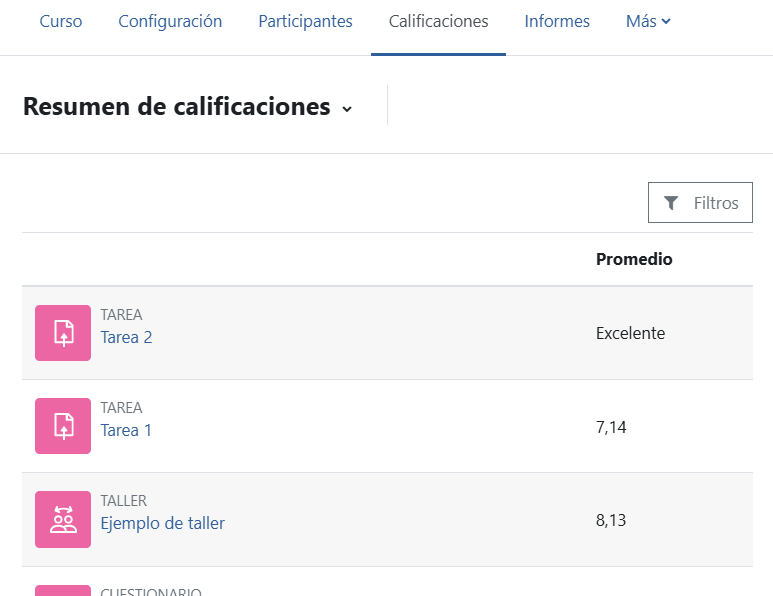Open the Tarea 1 link
The image size is (773, 596).
tap(126, 430)
